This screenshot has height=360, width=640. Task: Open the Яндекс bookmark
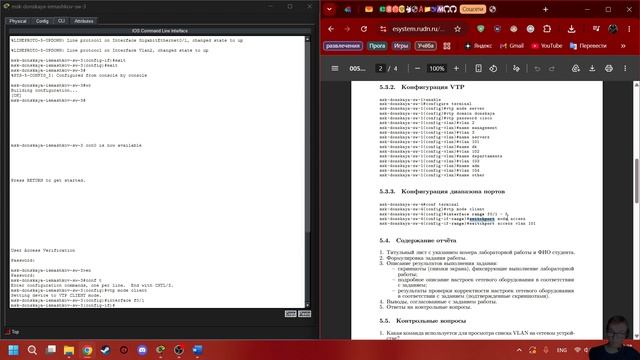click(x=478, y=46)
